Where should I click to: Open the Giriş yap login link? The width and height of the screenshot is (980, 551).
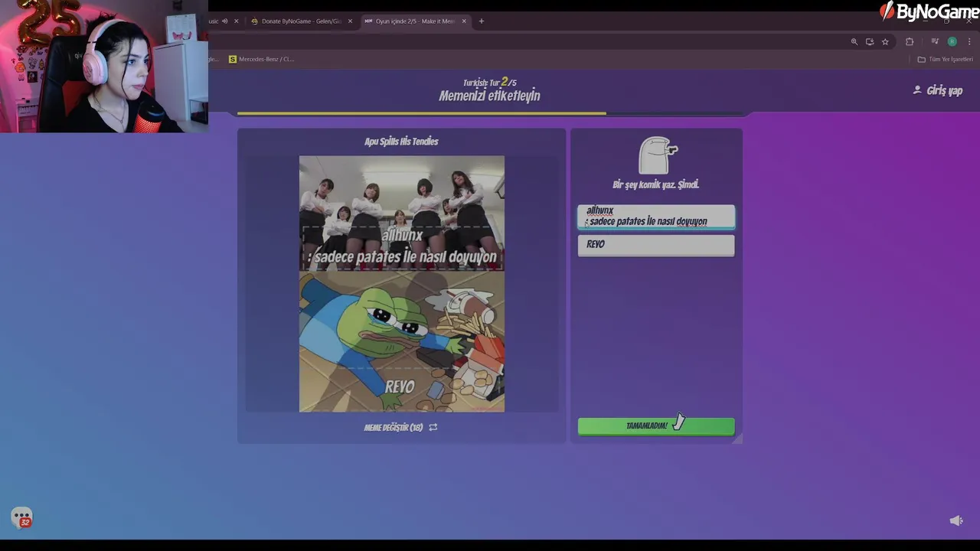(944, 90)
